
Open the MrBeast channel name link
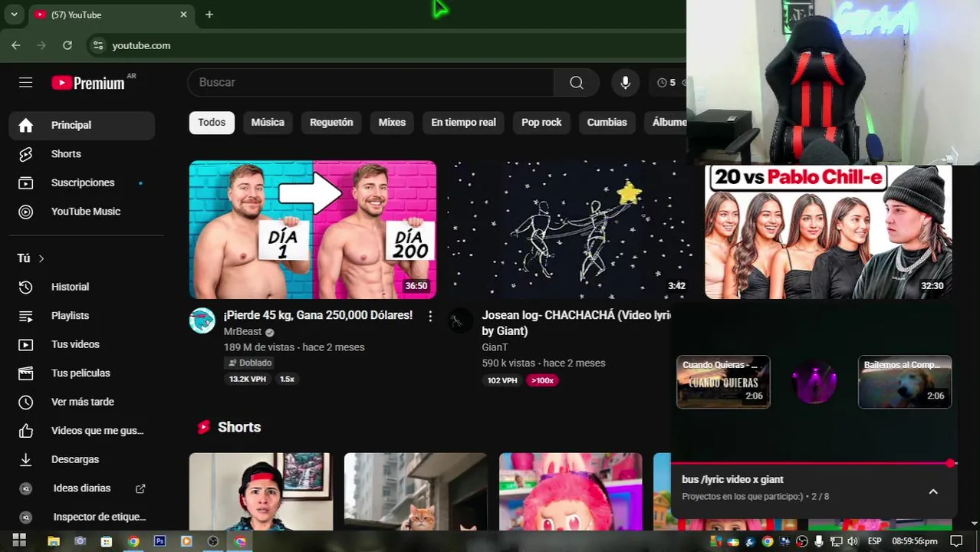point(242,331)
